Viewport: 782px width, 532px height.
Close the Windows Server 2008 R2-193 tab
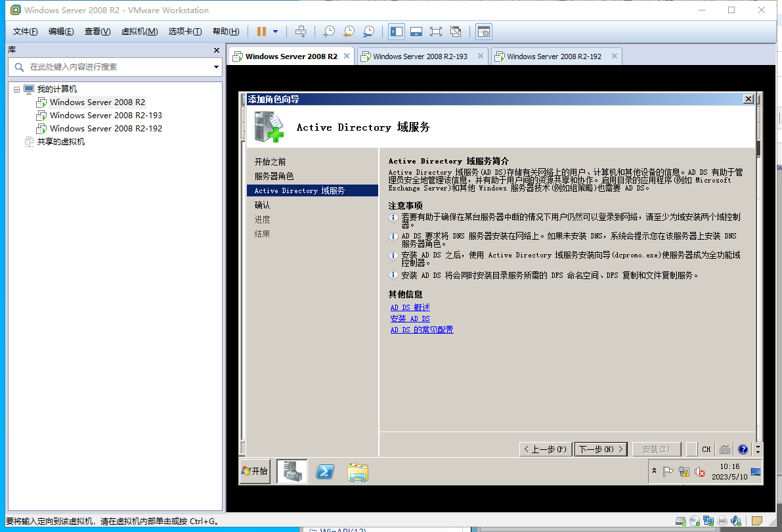pos(480,56)
